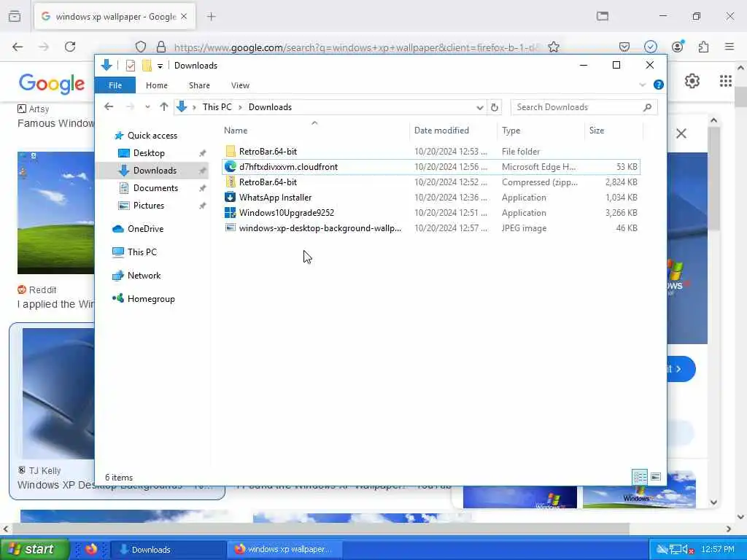Sort files by Date modified column

tap(441, 131)
